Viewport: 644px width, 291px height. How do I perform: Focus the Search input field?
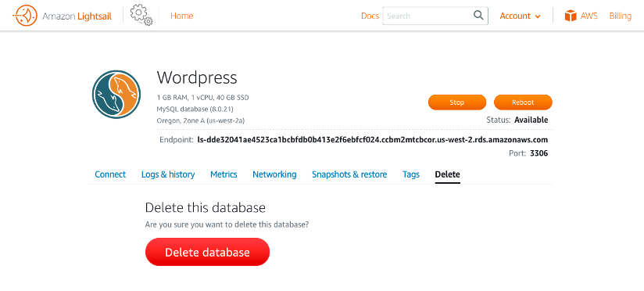pos(429,16)
